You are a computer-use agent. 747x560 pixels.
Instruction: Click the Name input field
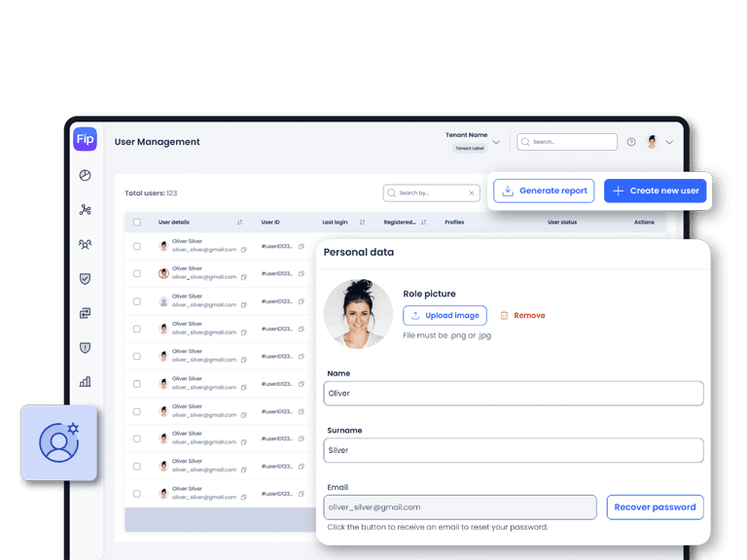pos(514,394)
